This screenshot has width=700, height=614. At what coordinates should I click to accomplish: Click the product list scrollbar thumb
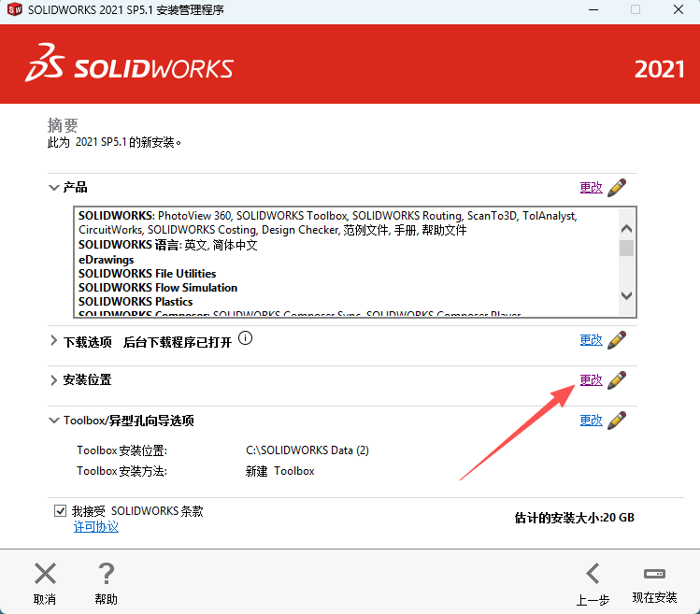click(x=626, y=248)
